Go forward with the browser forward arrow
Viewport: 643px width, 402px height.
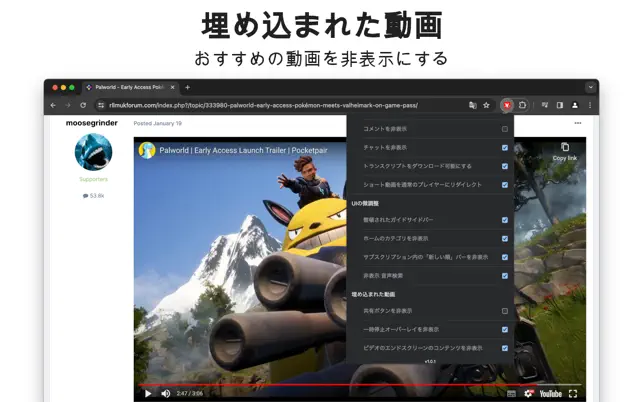[x=68, y=105]
